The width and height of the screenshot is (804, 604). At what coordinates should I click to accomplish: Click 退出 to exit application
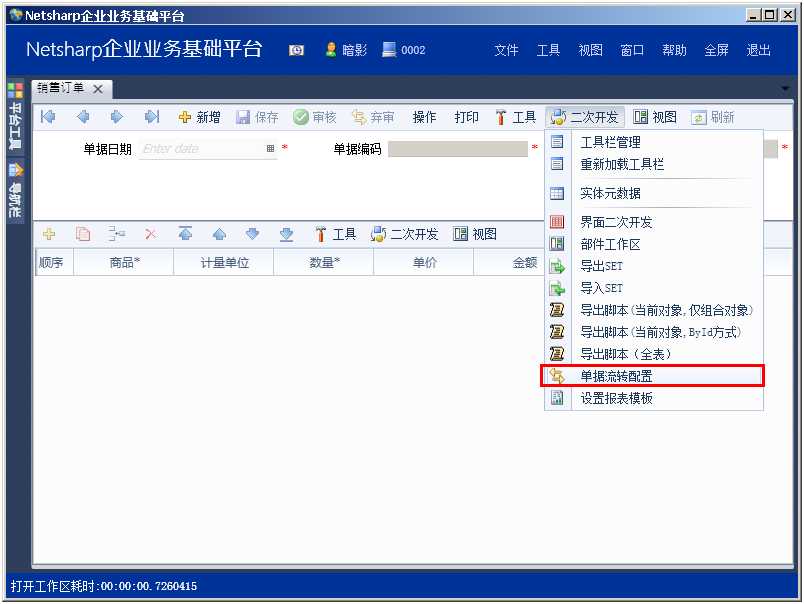(x=758, y=50)
